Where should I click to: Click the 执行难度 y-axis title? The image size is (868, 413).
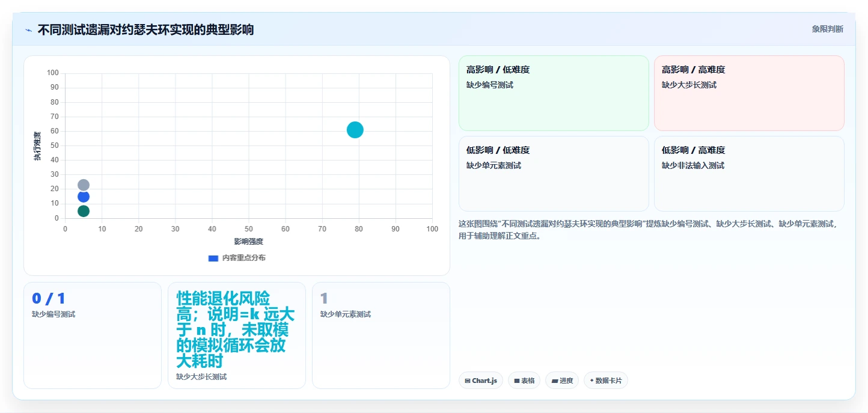pyautogui.click(x=37, y=146)
